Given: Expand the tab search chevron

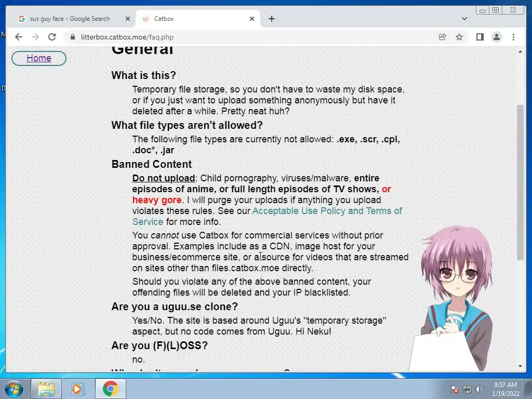Looking at the screenshot, I should click(464, 19).
